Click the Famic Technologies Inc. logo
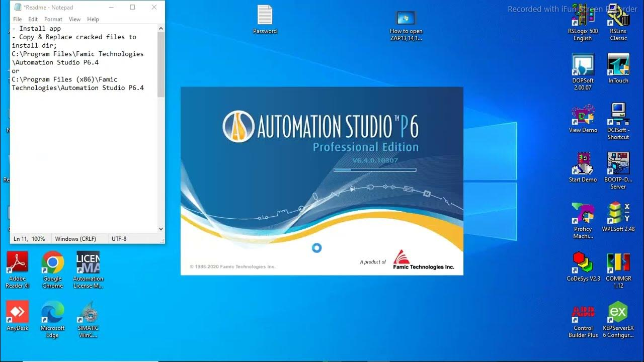 tap(423, 260)
